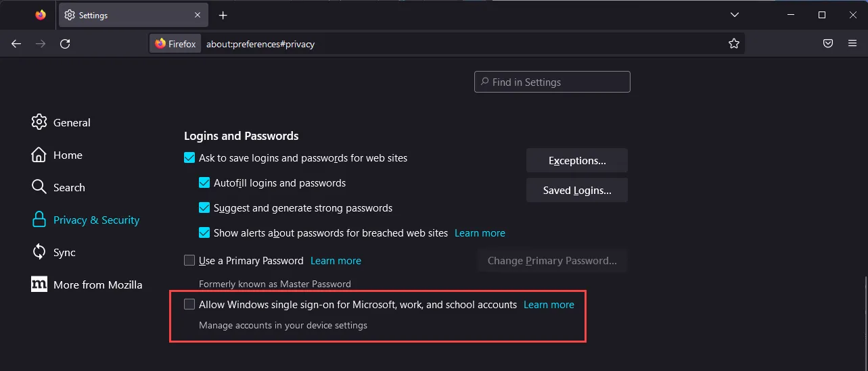
Task: Go back with the back arrow
Action: pyautogui.click(x=16, y=44)
